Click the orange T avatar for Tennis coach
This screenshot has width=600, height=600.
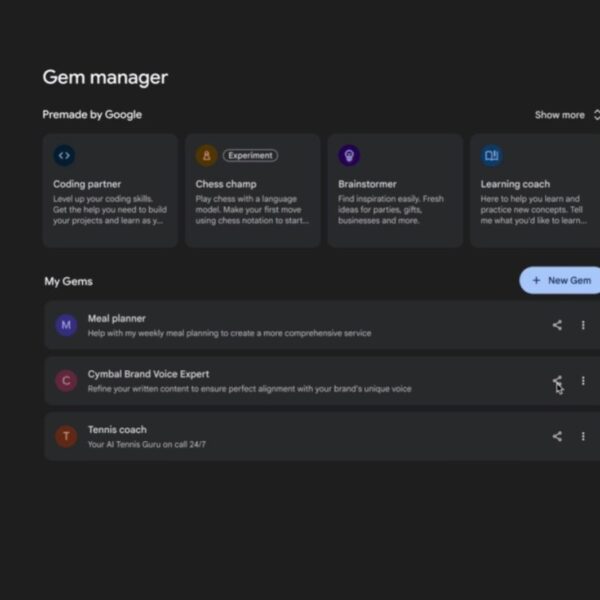pos(66,436)
